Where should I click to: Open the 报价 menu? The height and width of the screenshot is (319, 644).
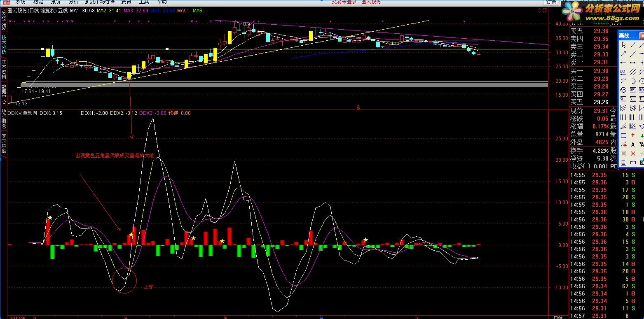pyautogui.click(x=56, y=2)
